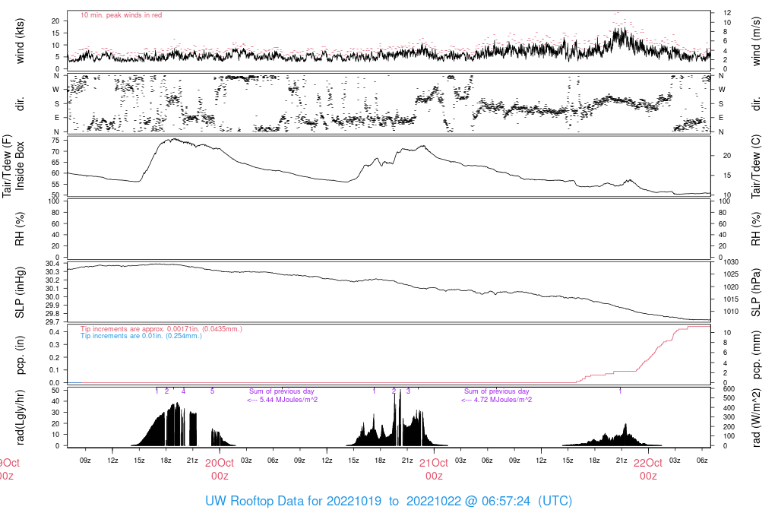Image resolution: width=778 pixels, height=532 pixels.
Task: Select the 'rad (W/m^2)' axis label
Action: point(756,418)
